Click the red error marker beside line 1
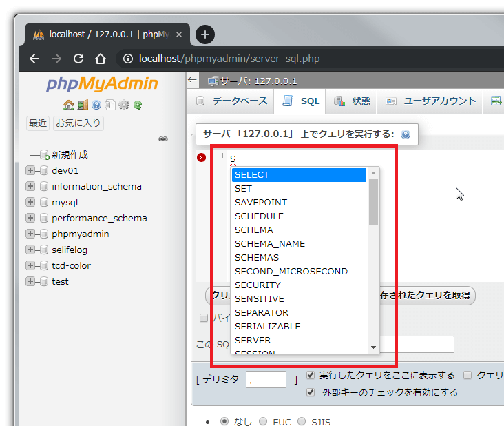The height and width of the screenshot is (426, 504). click(x=201, y=157)
